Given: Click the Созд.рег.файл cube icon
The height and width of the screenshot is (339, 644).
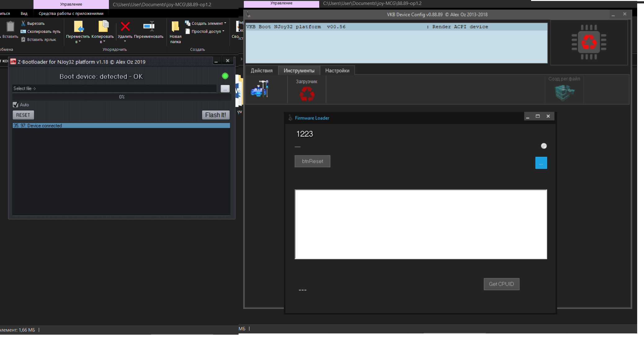Looking at the screenshot, I should 564,93.
